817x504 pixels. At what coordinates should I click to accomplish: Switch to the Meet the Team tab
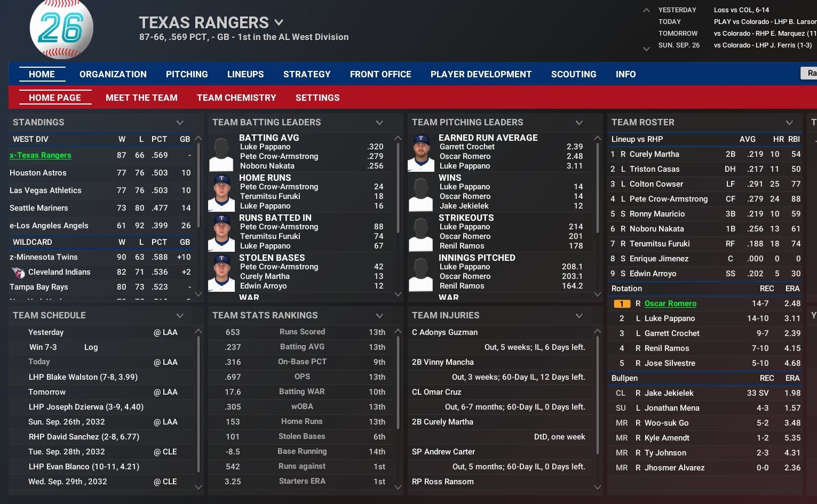point(141,98)
